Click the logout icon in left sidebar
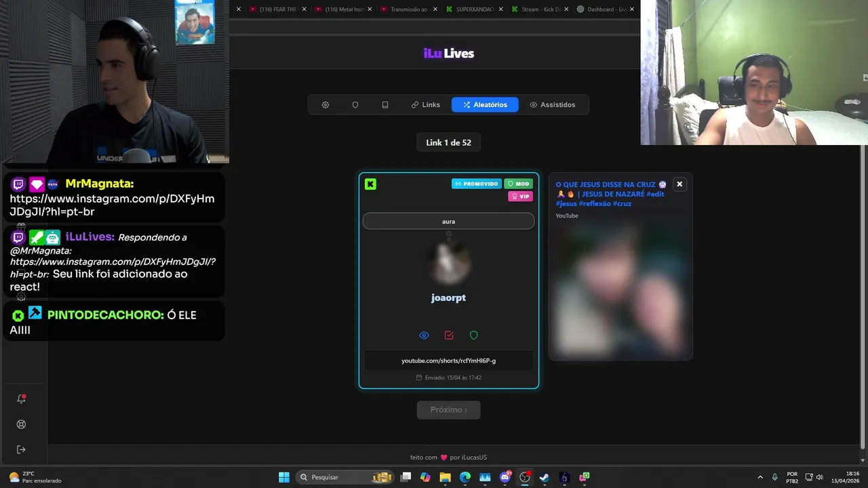The image size is (868, 488). click(21, 449)
